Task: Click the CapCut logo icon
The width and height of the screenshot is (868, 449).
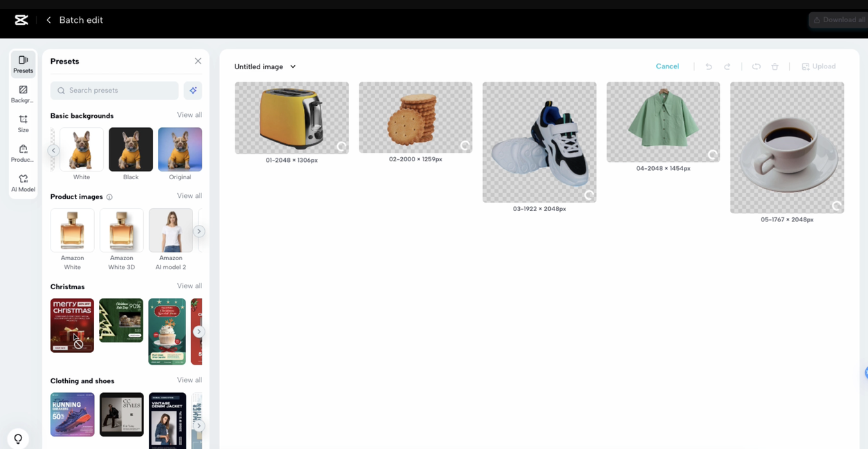Action: point(21,20)
